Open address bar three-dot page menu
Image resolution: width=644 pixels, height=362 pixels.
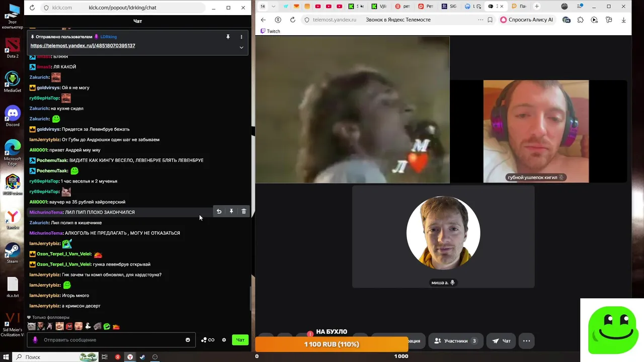tap(480, 20)
